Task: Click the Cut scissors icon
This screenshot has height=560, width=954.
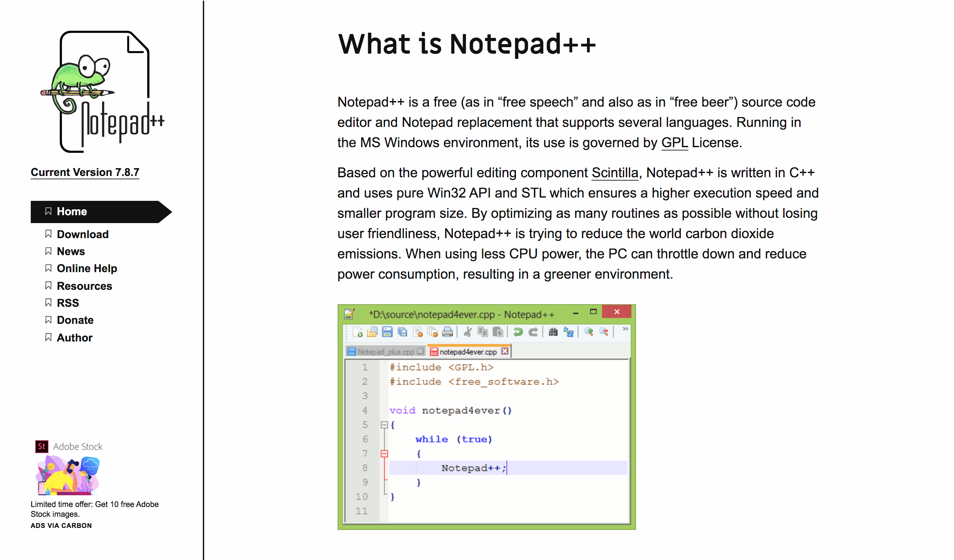Action: 468,332
